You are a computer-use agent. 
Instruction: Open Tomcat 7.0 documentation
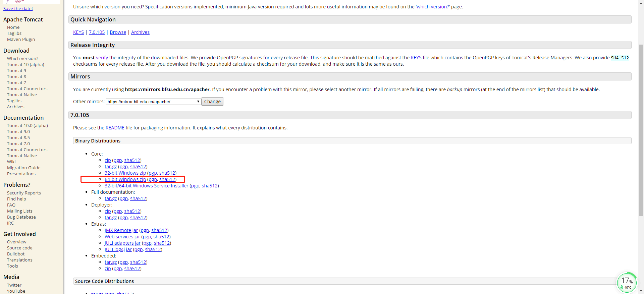pos(18,144)
